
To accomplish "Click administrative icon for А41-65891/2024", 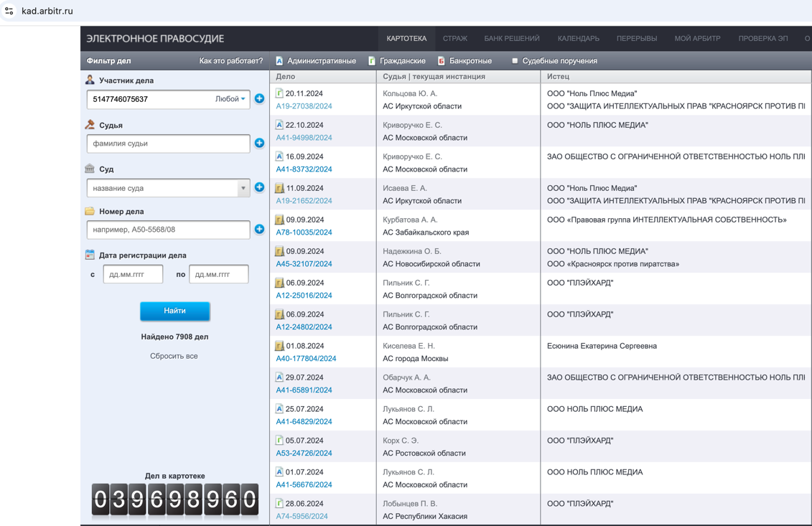I will click(x=279, y=377).
